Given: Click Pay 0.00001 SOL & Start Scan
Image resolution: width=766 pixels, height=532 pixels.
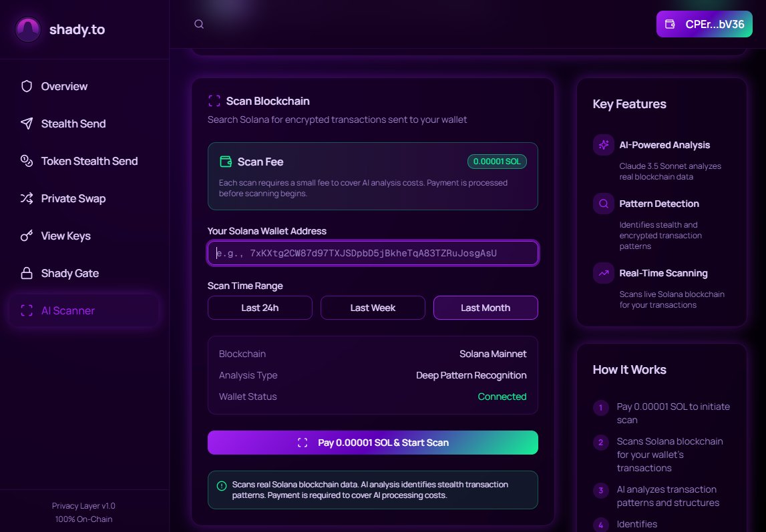Looking at the screenshot, I should pyautogui.click(x=373, y=443).
